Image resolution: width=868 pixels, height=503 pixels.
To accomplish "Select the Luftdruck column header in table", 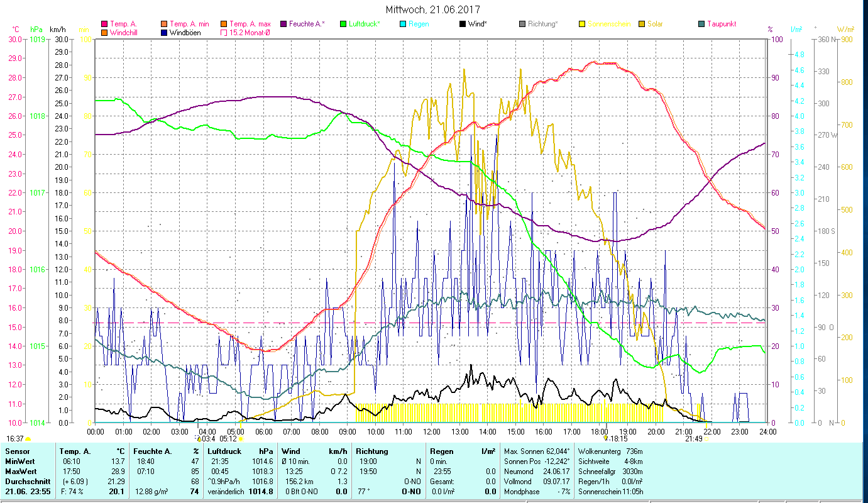I will [x=225, y=451].
